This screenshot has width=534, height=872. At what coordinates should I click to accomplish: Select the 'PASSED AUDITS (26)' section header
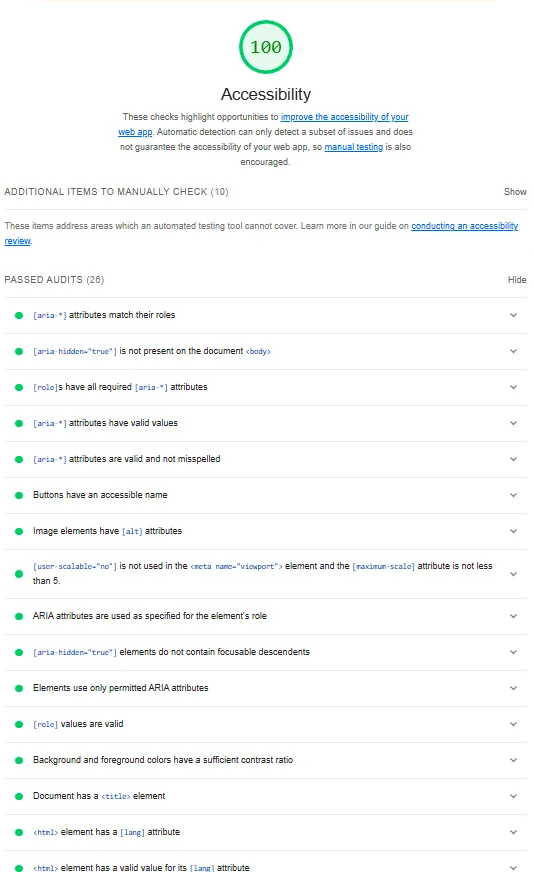click(54, 280)
